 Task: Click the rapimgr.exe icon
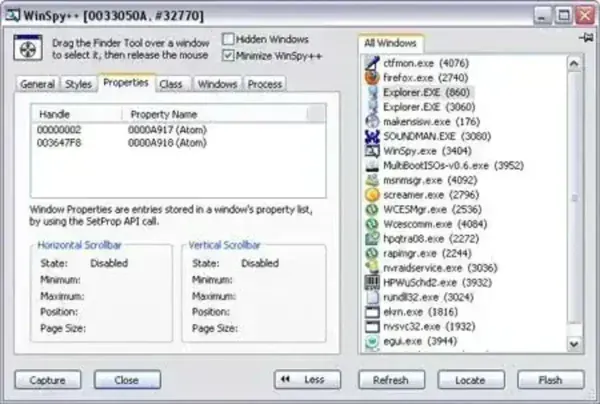[x=372, y=253]
